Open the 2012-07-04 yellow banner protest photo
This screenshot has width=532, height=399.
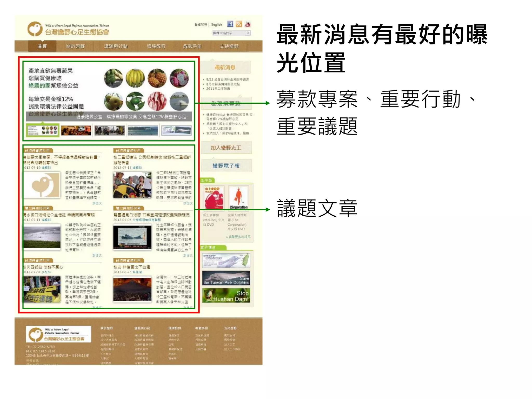[42, 289]
